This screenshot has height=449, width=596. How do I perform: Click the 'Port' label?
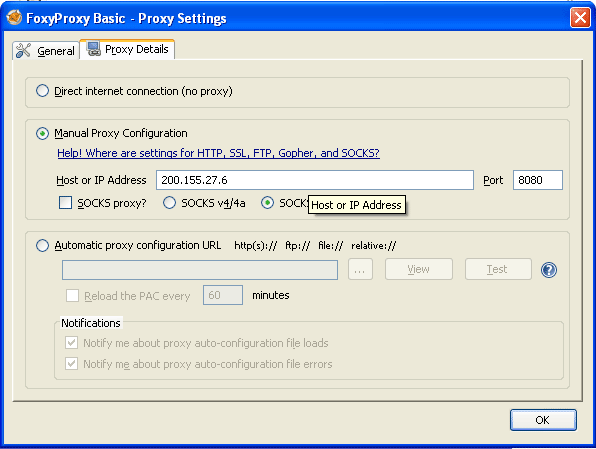click(x=493, y=180)
